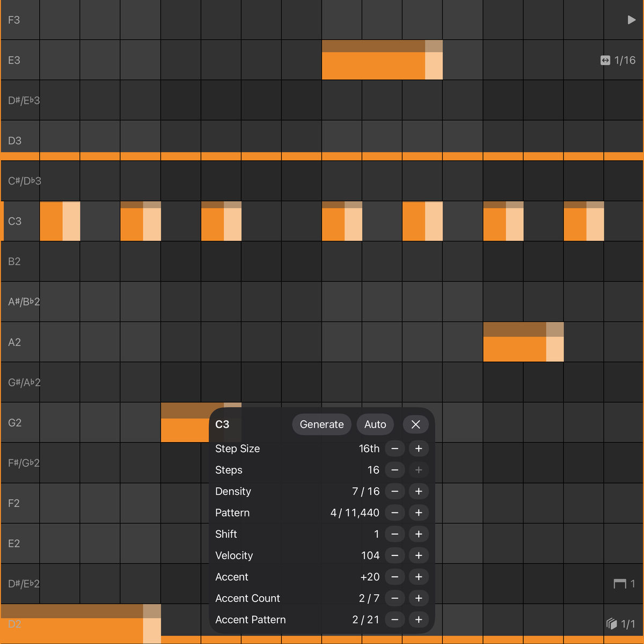The image size is (644, 644).
Task: Click the D3 row label
Action: point(14,141)
